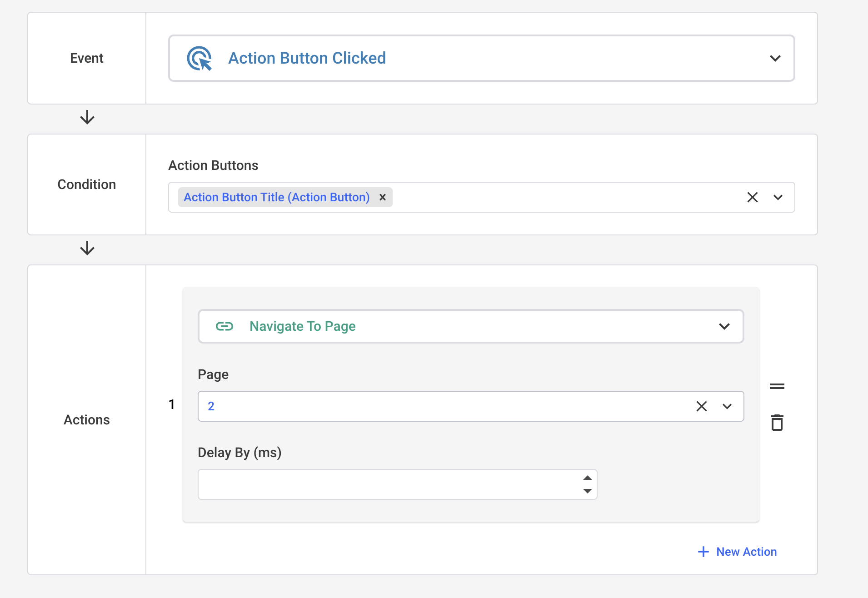Click the link icon beside Navigate To Page
Screen dimensions: 868x598
224,326
